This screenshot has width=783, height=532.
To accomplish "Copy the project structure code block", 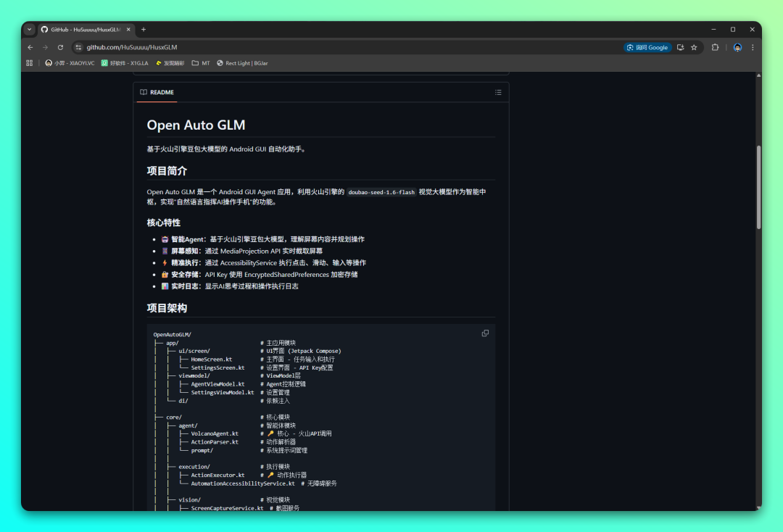I will [x=485, y=333].
